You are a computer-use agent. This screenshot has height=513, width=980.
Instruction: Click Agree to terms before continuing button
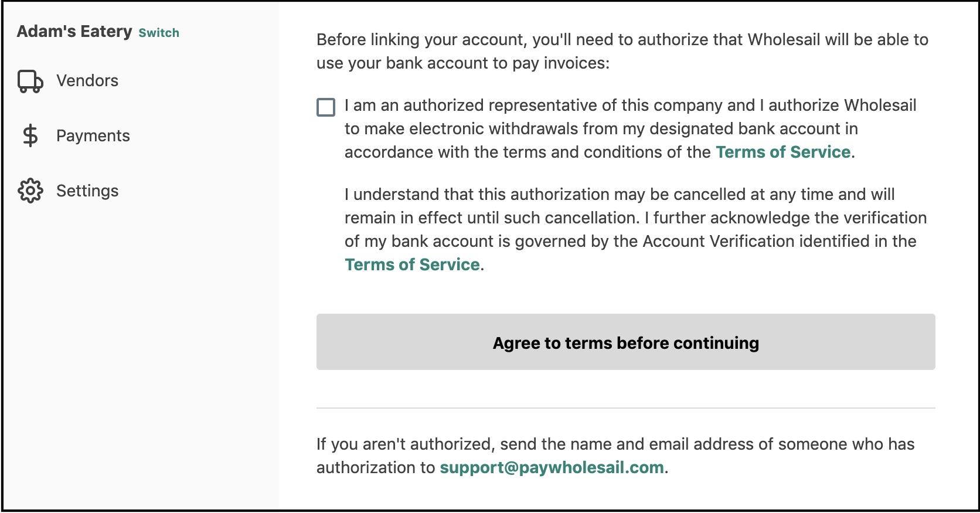[626, 342]
